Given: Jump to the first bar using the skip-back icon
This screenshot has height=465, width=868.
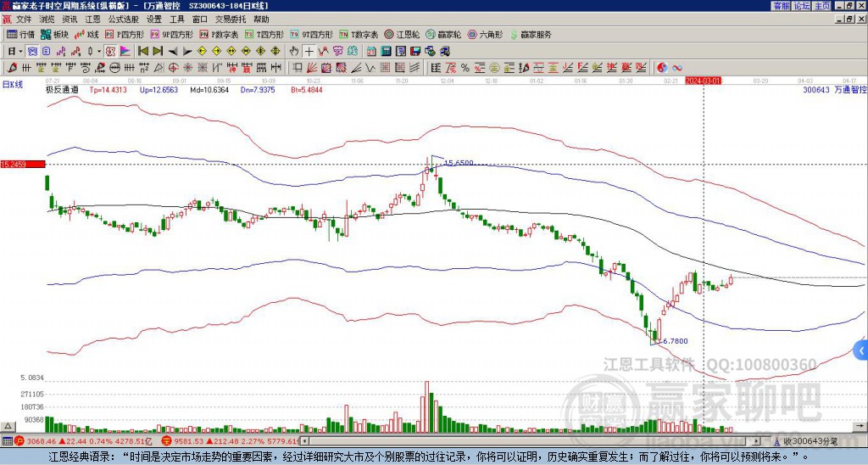Looking at the screenshot, I should 142,52.
